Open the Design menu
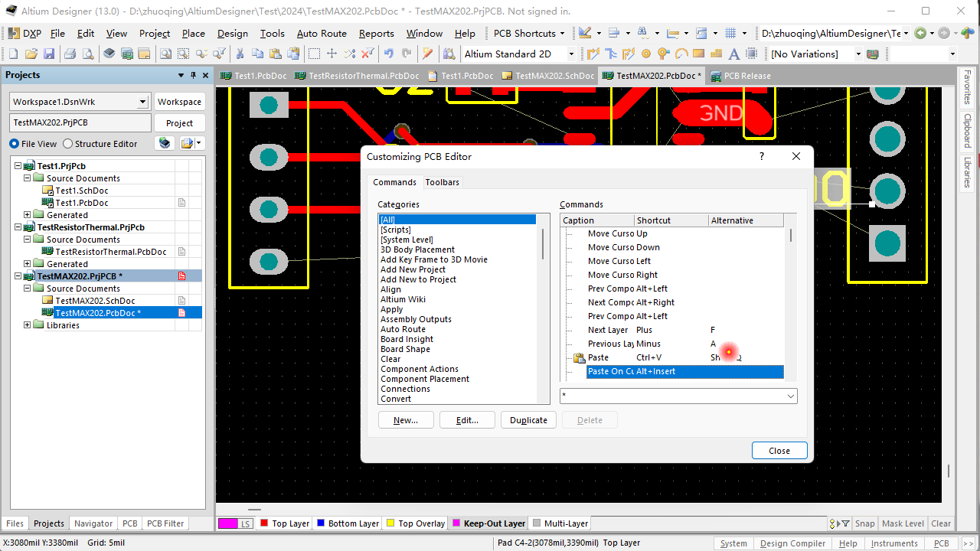 click(232, 33)
